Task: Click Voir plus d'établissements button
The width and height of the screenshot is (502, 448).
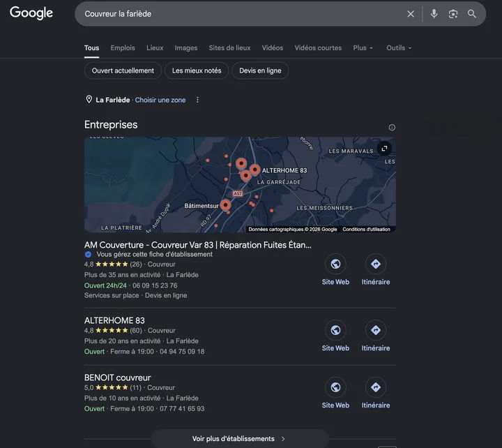Action: click(x=239, y=439)
